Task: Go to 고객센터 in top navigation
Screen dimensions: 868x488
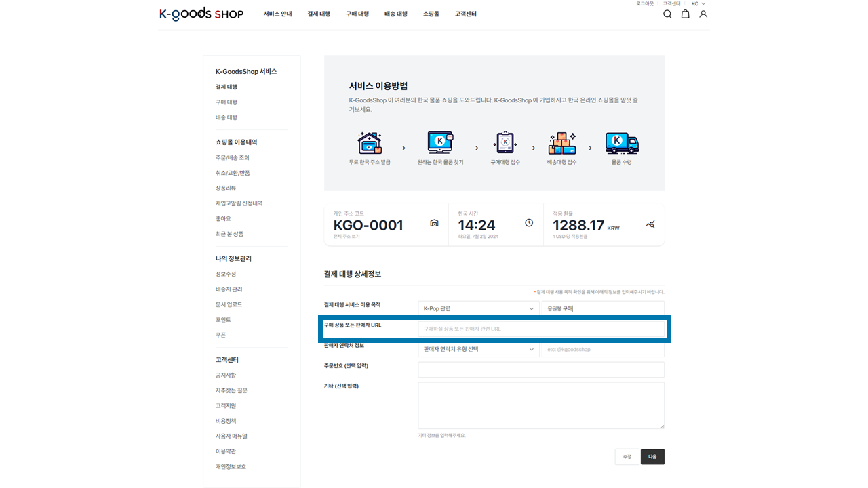Action: 466,14
